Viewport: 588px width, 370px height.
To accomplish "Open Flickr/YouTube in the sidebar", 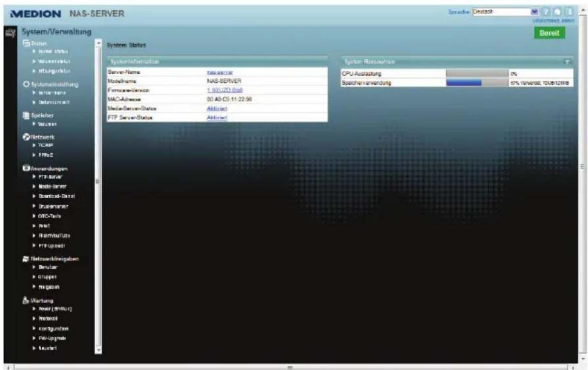I will (54, 236).
